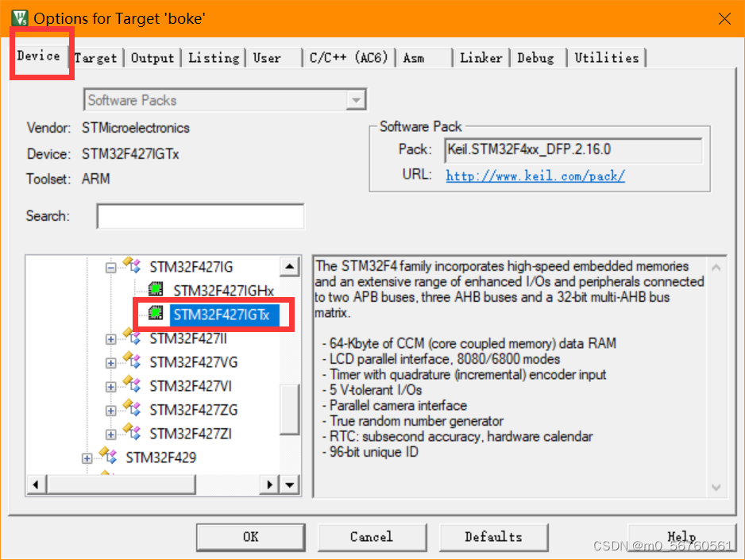Viewport: 745px width, 560px height.
Task: Expand the STM32F429 device family
Action: click(x=87, y=458)
